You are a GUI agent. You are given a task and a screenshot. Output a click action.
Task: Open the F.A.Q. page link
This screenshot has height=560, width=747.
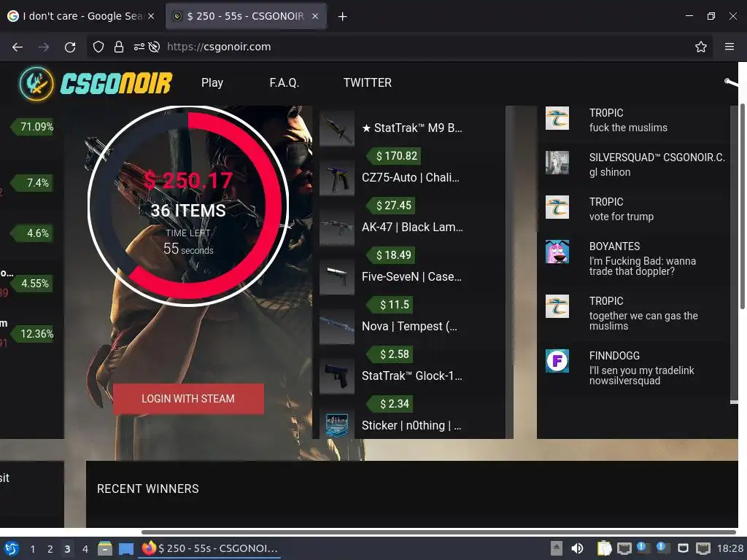coord(284,83)
